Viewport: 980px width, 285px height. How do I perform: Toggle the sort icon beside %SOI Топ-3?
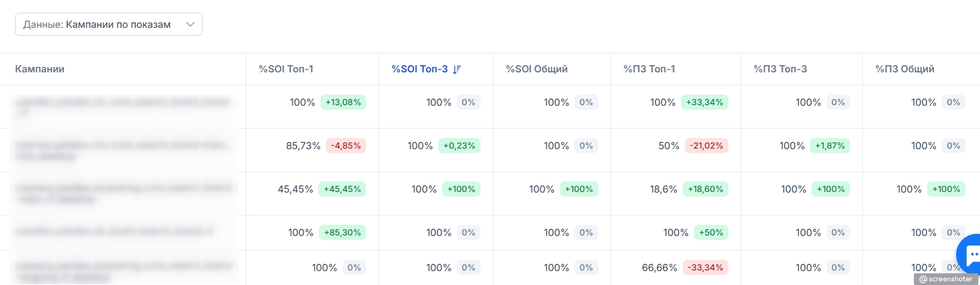457,69
